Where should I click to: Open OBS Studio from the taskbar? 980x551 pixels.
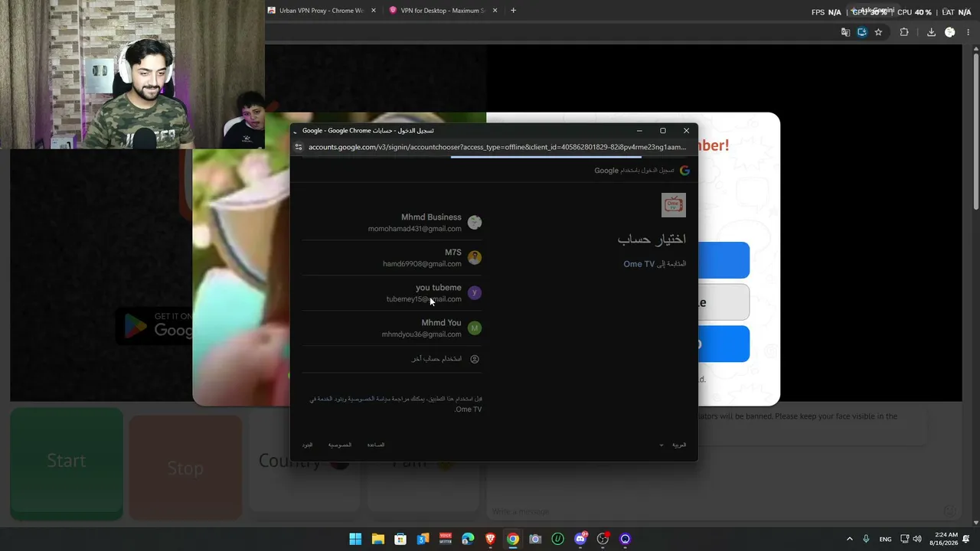[603, 539]
